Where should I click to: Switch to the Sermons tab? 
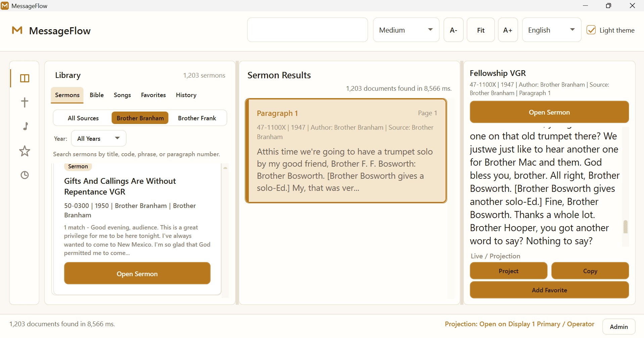click(x=67, y=95)
